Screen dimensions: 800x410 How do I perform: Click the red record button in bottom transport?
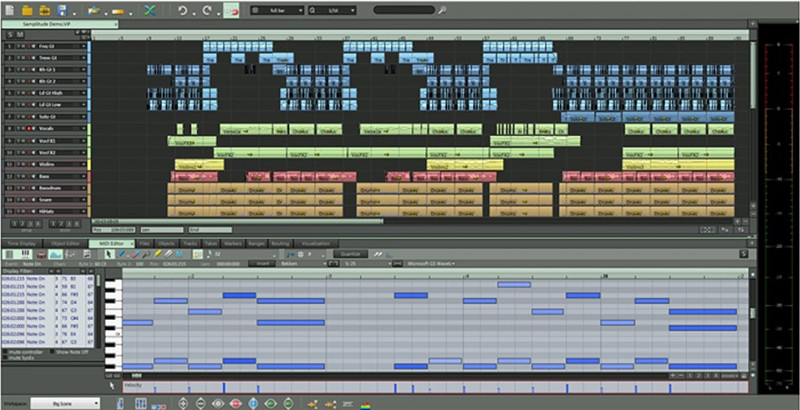coord(235,403)
